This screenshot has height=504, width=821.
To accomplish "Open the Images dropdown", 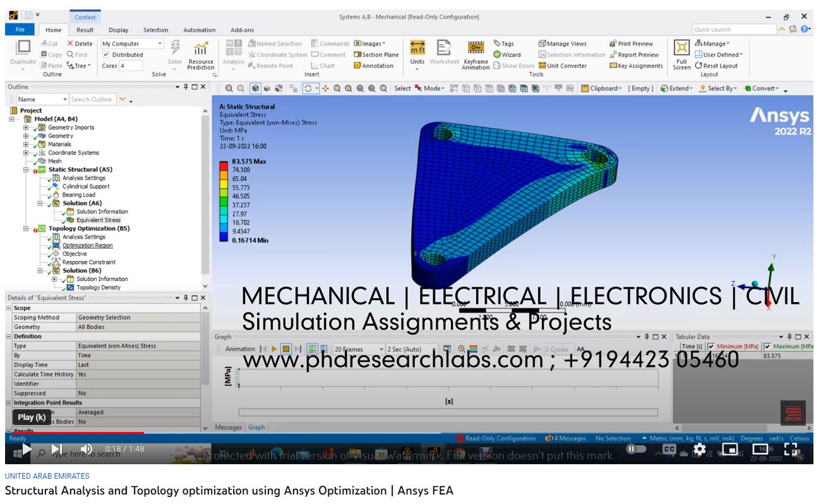I will coord(369,44).
